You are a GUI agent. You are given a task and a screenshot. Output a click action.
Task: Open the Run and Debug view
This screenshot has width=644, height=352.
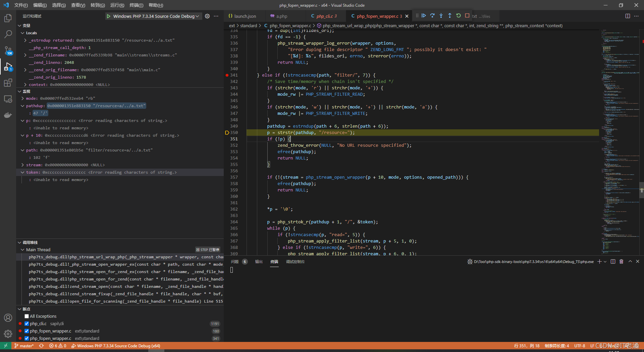point(8,67)
